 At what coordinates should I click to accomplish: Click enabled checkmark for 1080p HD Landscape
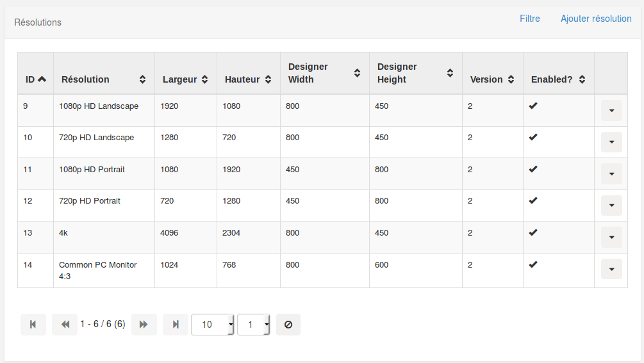[533, 106]
